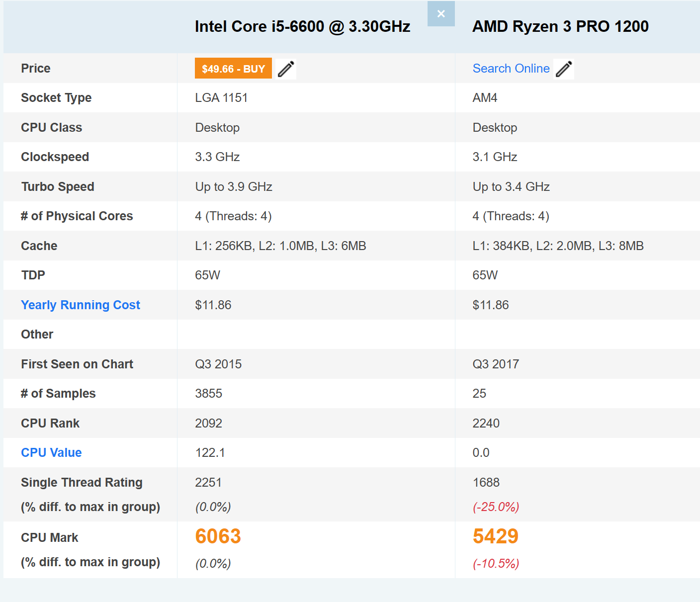Click the CPU Rank row label
700x602 pixels.
tap(50, 423)
